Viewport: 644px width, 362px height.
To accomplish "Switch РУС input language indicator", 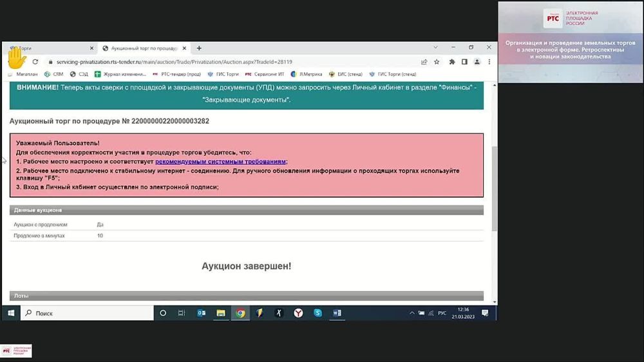I will 442,313.
